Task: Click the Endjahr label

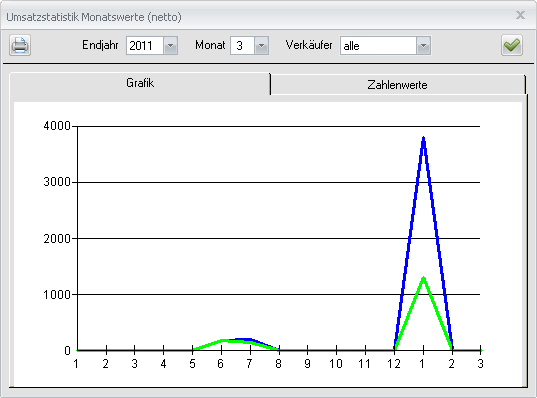Action: click(x=100, y=45)
